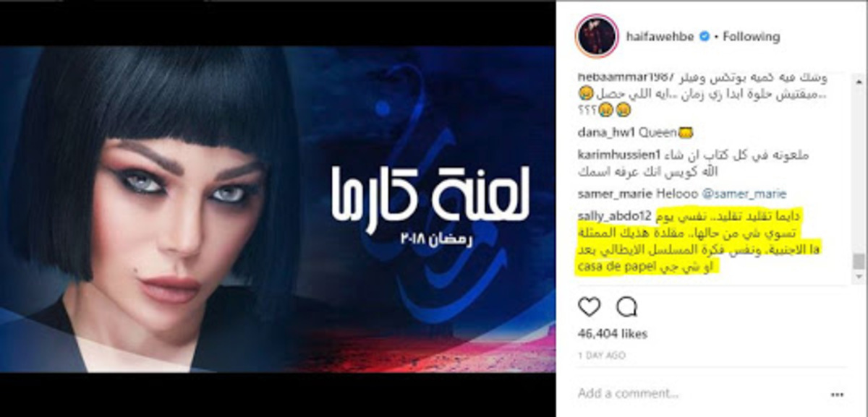
Task: Click the 1 DAY AGO timestamp
Action: tap(602, 356)
